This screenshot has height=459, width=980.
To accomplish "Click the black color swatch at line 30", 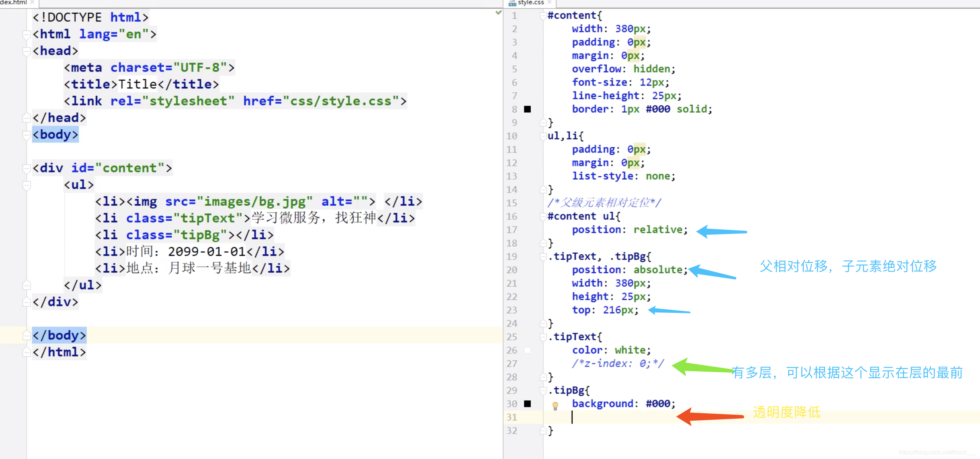I will coord(527,404).
